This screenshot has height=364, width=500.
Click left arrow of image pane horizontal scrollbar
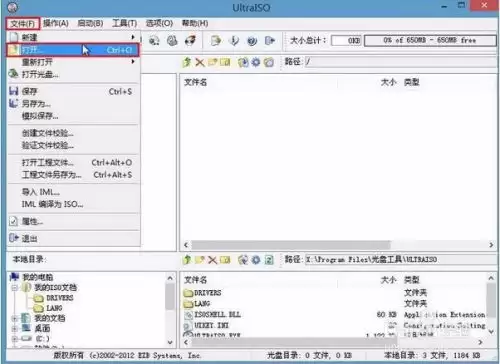tap(186, 245)
